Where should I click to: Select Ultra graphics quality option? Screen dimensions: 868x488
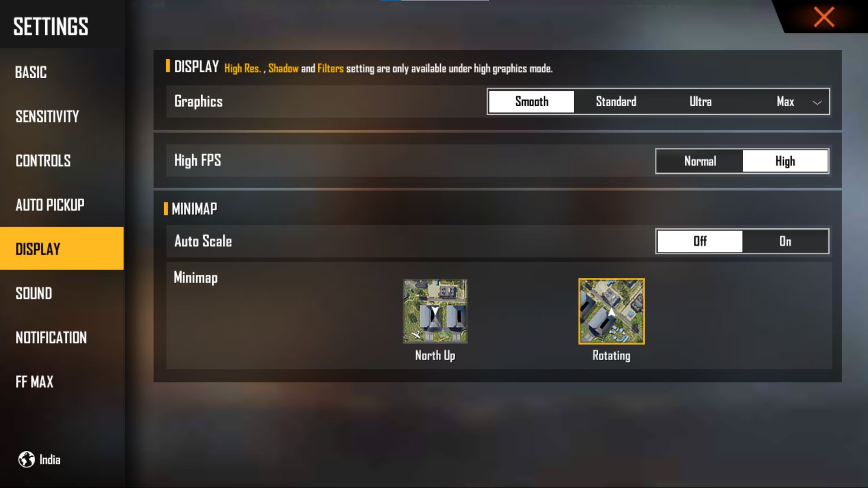pos(699,101)
